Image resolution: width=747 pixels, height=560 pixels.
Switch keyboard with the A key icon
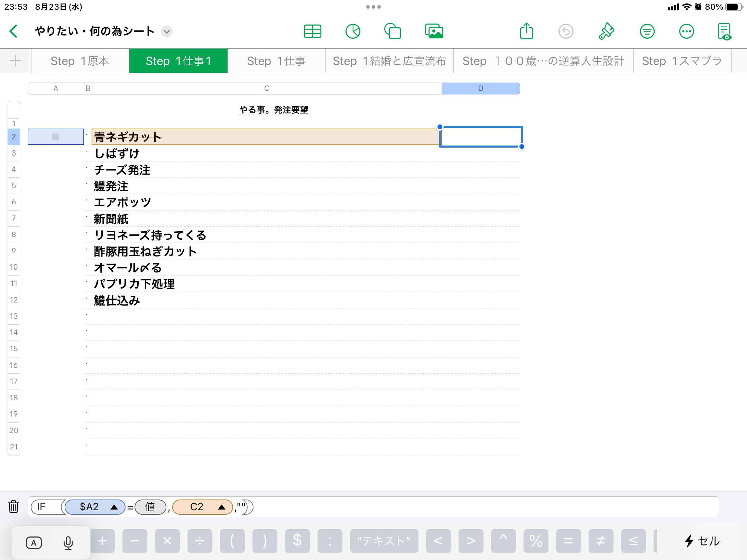[x=34, y=543]
